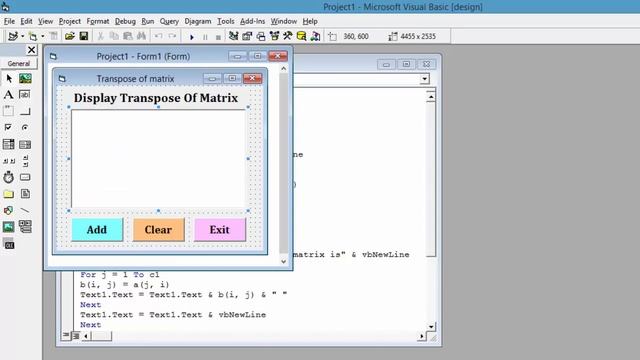The height and width of the screenshot is (360, 640).
Task: Select the Data control tool
Action: [x=25, y=227]
